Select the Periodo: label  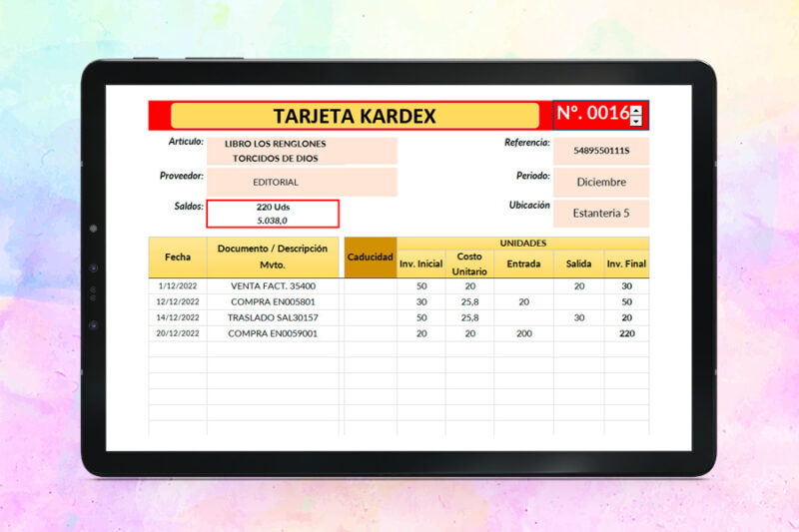point(533,176)
